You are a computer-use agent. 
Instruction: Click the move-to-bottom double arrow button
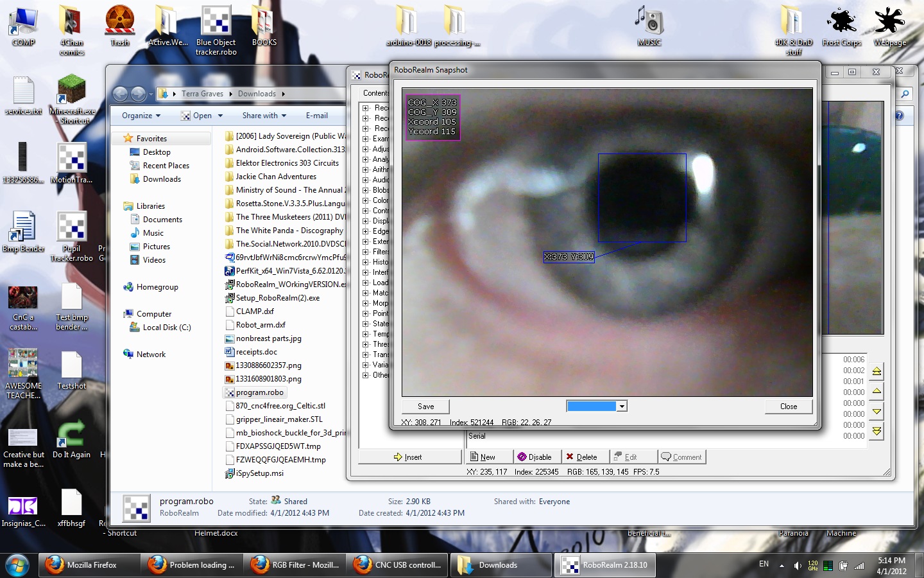pyautogui.click(x=877, y=431)
